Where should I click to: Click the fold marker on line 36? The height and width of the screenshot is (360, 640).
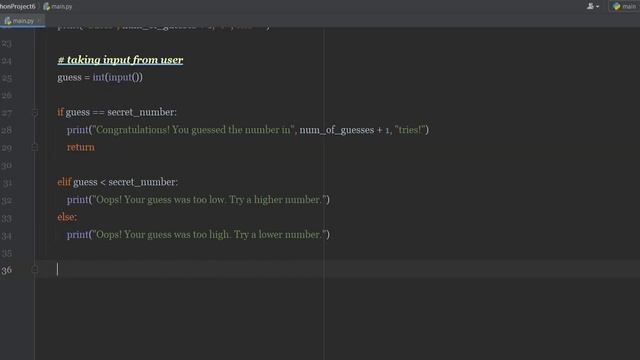click(x=35, y=269)
